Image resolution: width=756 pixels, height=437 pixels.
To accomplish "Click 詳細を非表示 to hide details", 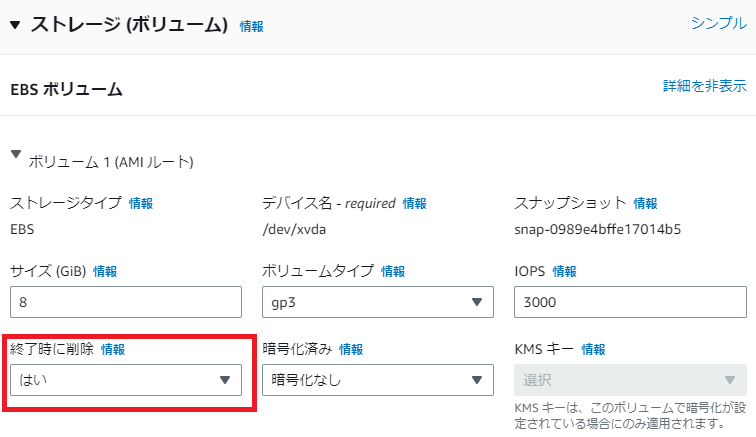I will point(704,86).
